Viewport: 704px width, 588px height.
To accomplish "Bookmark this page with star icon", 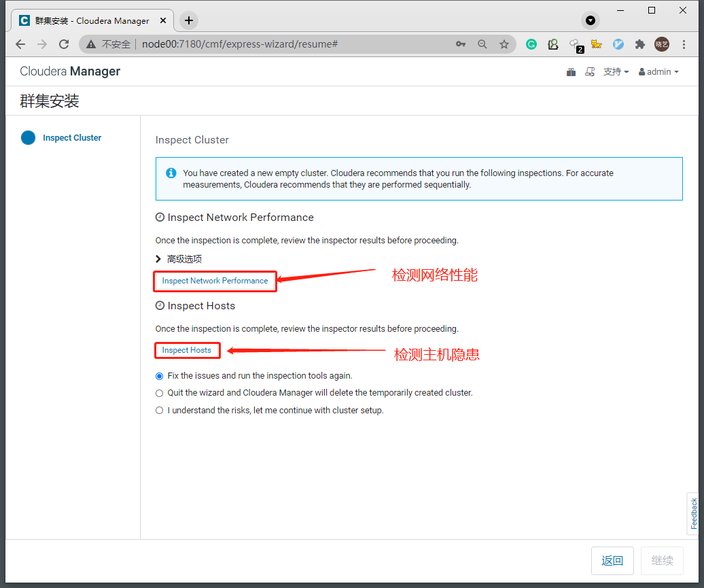I will [x=504, y=44].
